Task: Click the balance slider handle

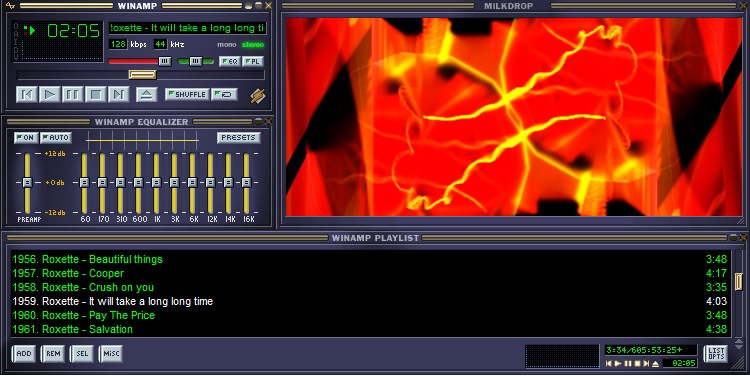Action: pos(196,61)
